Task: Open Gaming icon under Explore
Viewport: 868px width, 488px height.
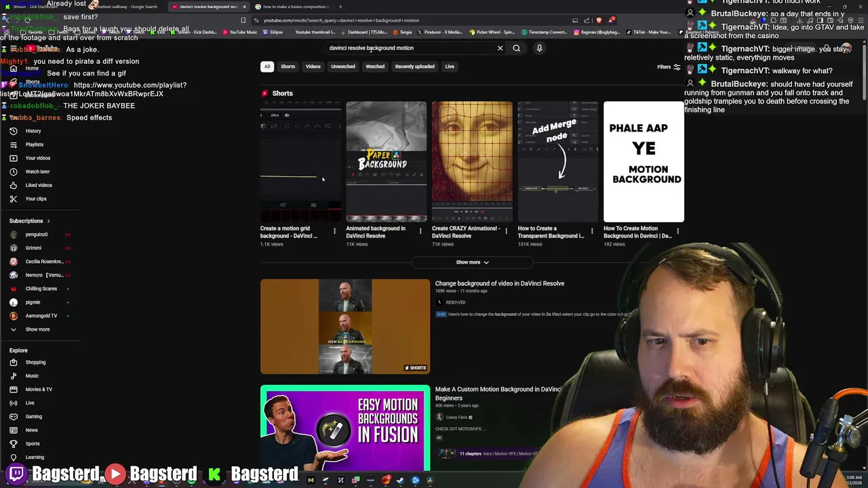Action: click(13, 416)
